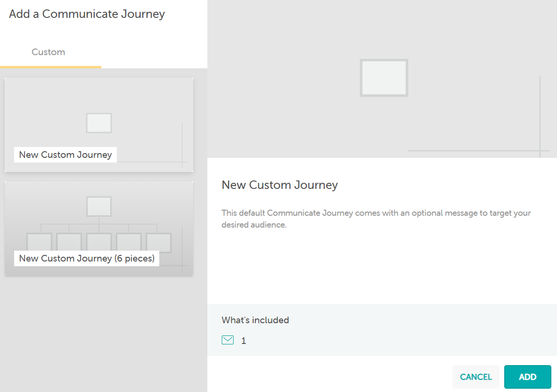Click the New Custom Journey heading in the detail panel
The height and width of the screenshot is (392, 557).
pyautogui.click(x=279, y=185)
